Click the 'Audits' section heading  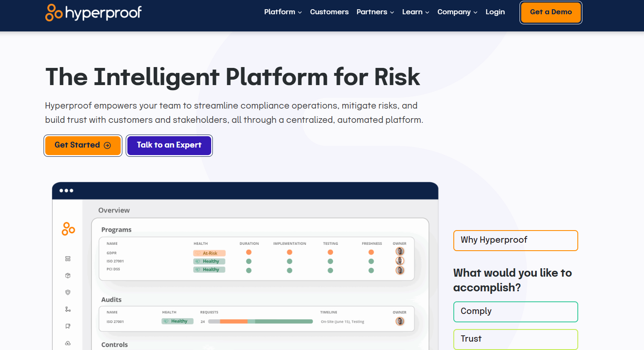point(111,300)
